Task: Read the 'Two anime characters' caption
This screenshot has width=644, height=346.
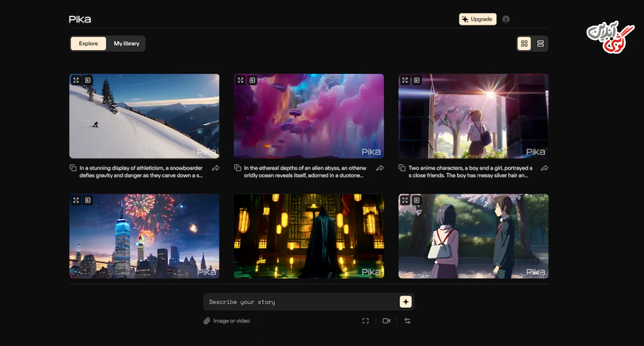Action: (x=471, y=171)
